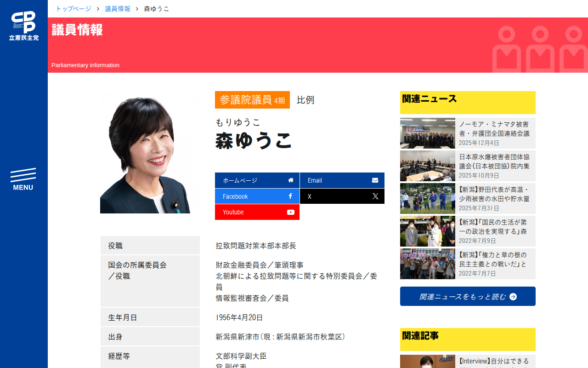Open the MENU hamburger icon
Viewport: 588px width, 368px height.
23,180
